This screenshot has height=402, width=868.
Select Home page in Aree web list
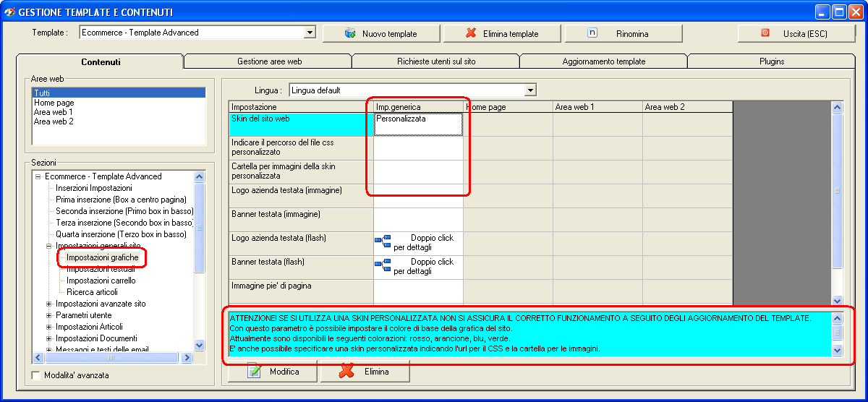tap(119, 103)
